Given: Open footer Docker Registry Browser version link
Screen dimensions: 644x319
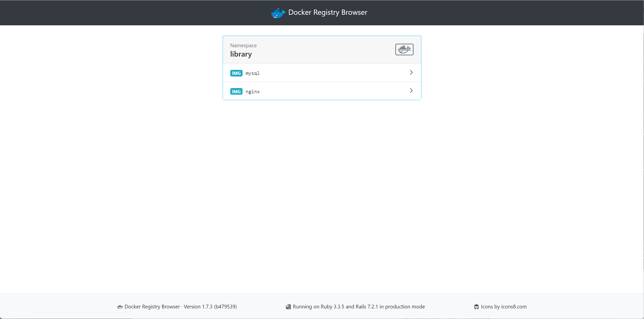Looking at the screenshot, I should coord(181,307).
